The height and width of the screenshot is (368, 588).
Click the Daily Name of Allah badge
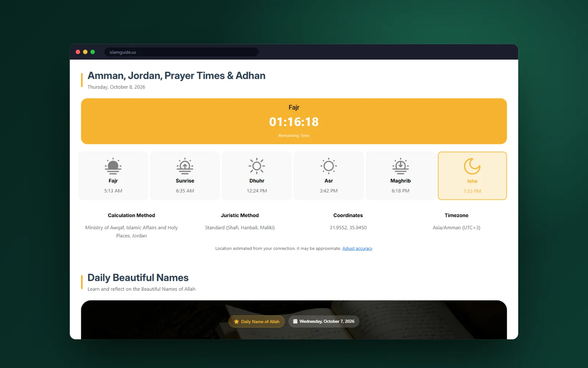pyautogui.click(x=257, y=321)
